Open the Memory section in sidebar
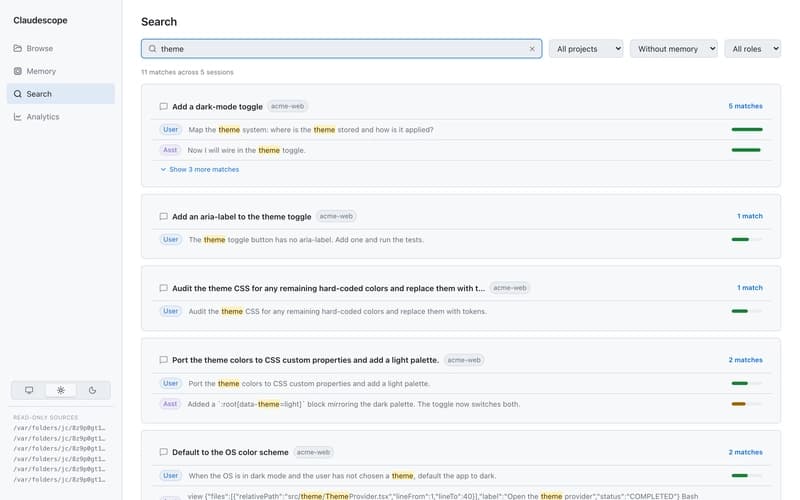Screen dimensions: 800x500 [60, 71]
